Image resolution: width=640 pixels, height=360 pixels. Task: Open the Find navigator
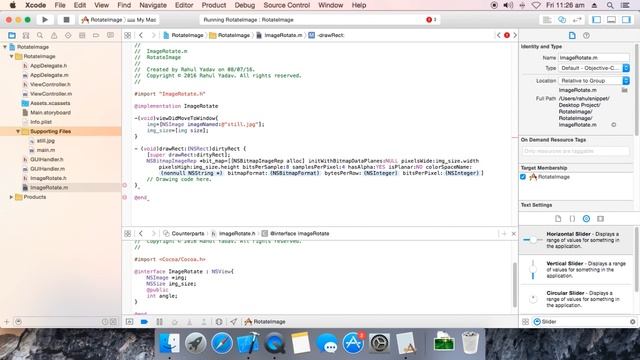(x=40, y=36)
